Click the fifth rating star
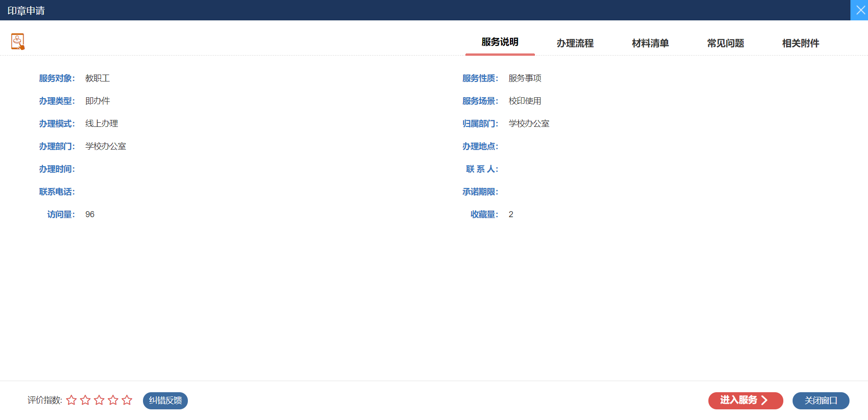Screen dimensions: 868x420 (127, 400)
